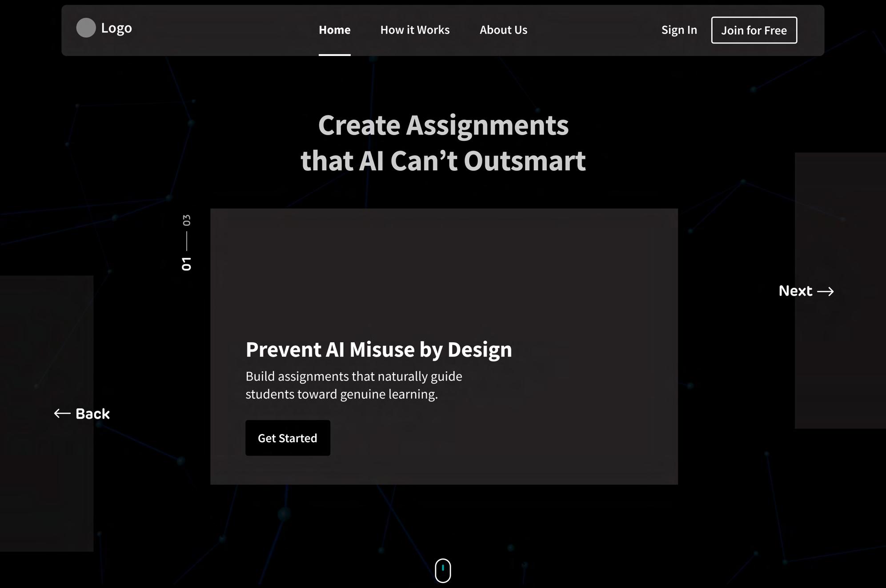This screenshot has height=588, width=886.
Task: Open the Home nav tab
Action: click(334, 30)
